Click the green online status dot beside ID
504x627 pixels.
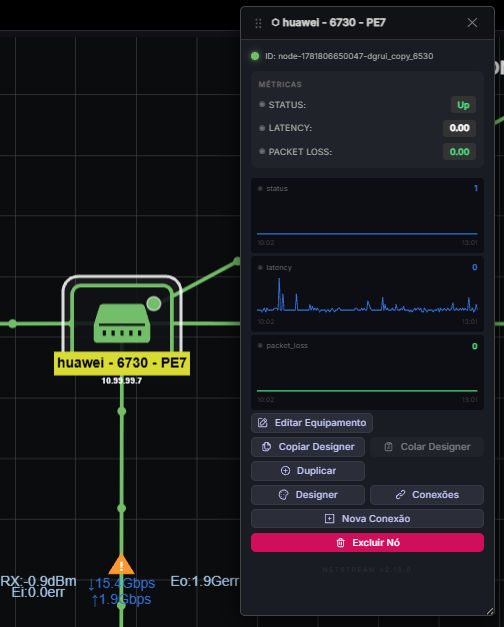coord(255,56)
